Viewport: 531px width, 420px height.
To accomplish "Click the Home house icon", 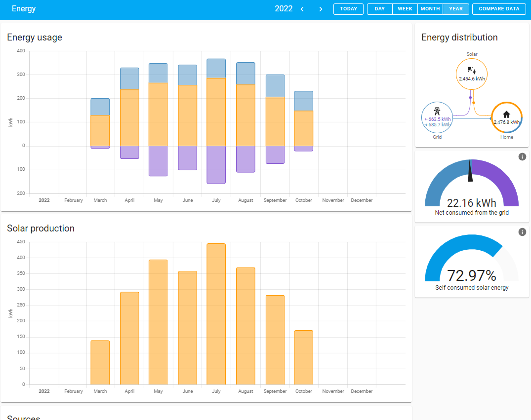I will click(x=506, y=115).
